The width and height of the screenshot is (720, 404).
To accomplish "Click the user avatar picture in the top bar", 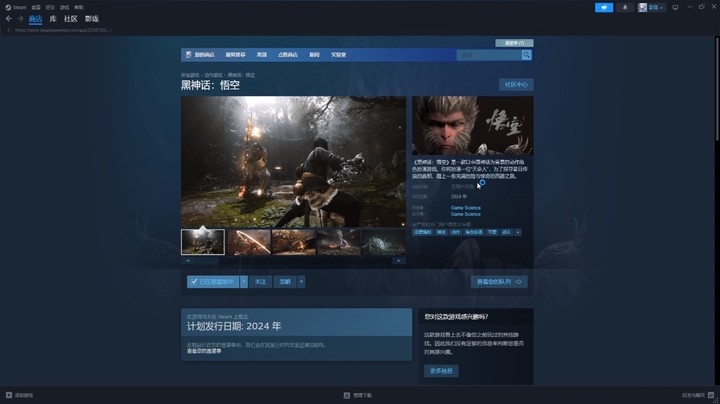I will [642, 7].
